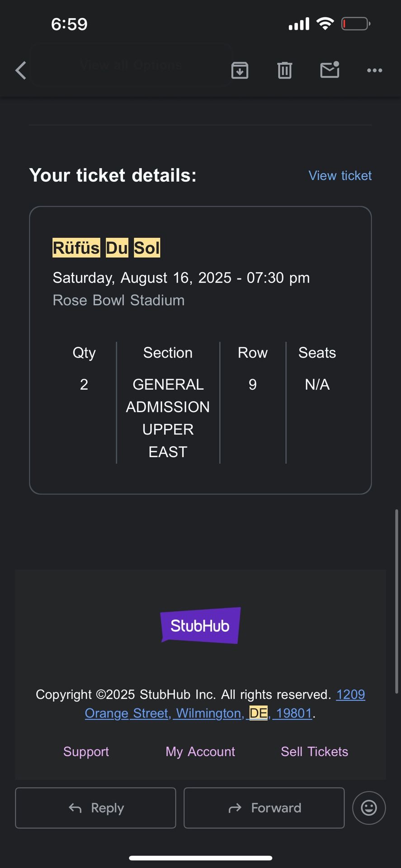401x868 pixels.
Task: Forward this email
Action: point(264,808)
